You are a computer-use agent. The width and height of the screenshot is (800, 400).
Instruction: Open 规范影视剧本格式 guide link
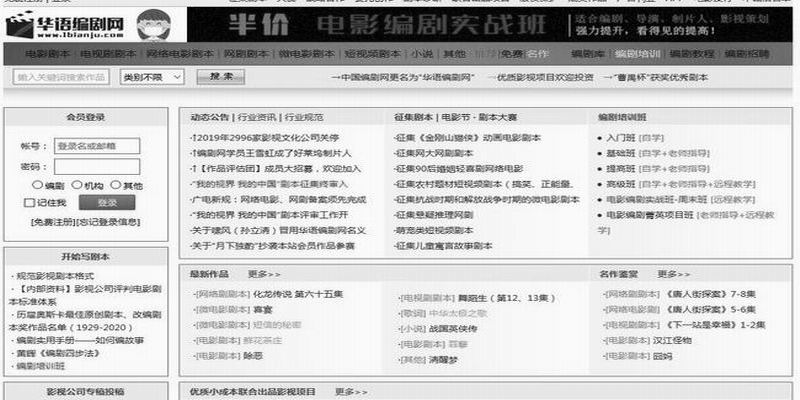[x=55, y=276]
